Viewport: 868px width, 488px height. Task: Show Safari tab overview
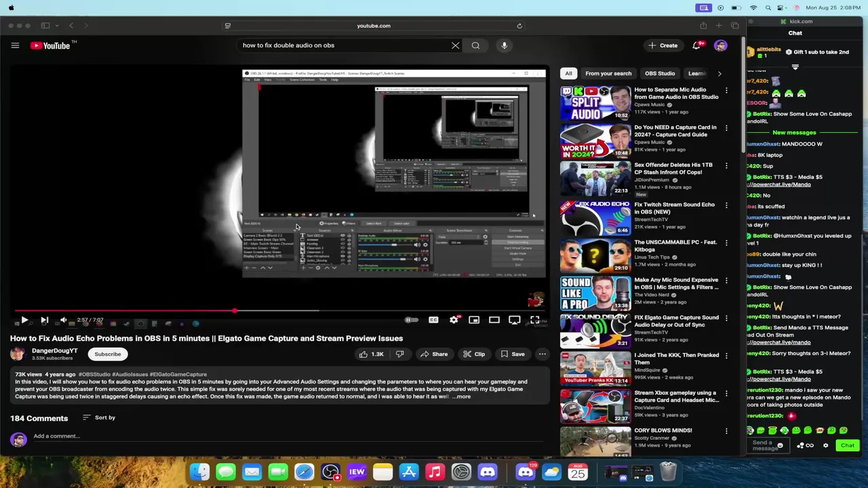point(735,26)
